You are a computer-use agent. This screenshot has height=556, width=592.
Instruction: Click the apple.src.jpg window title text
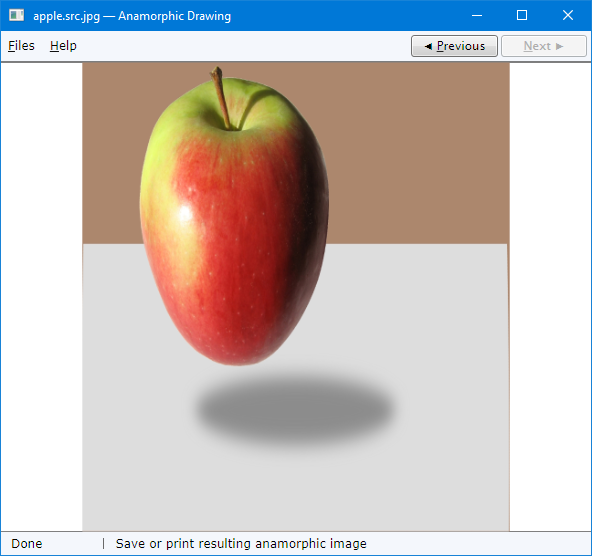pos(66,16)
